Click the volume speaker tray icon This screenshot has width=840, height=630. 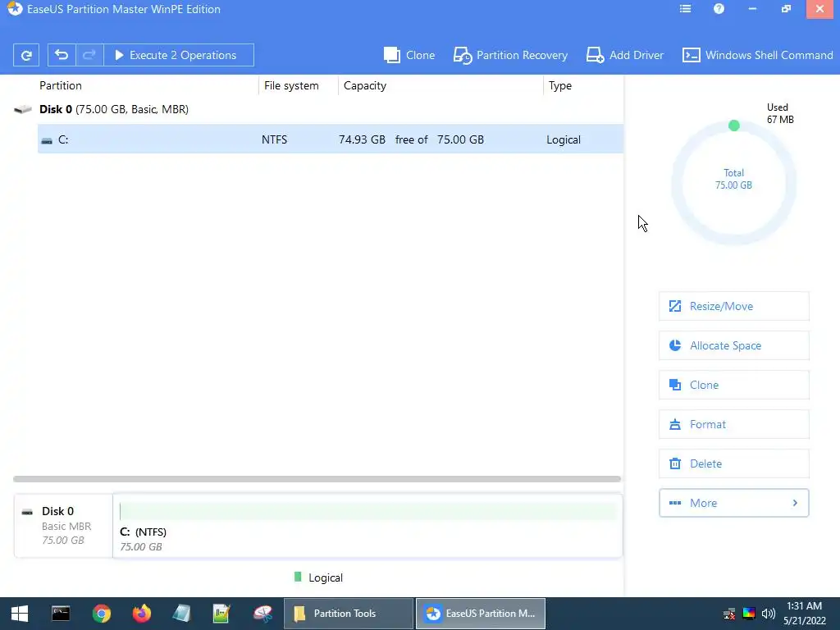(x=769, y=614)
